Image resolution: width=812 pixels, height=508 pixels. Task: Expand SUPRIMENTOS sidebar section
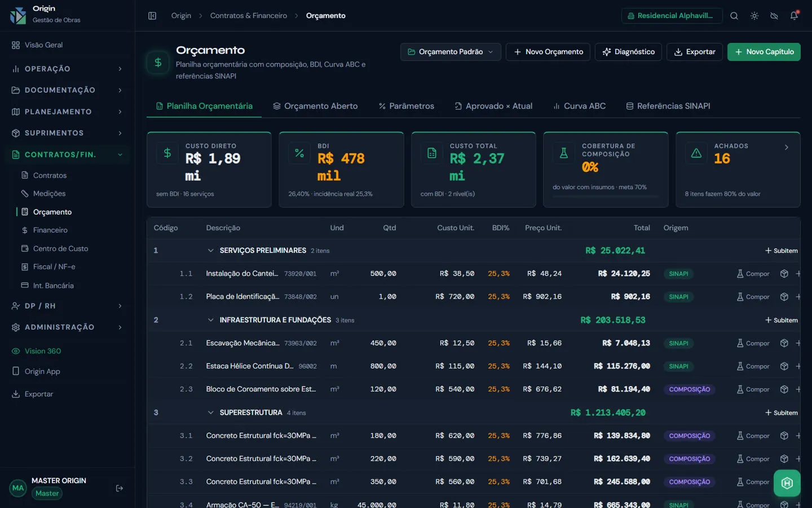[67, 133]
